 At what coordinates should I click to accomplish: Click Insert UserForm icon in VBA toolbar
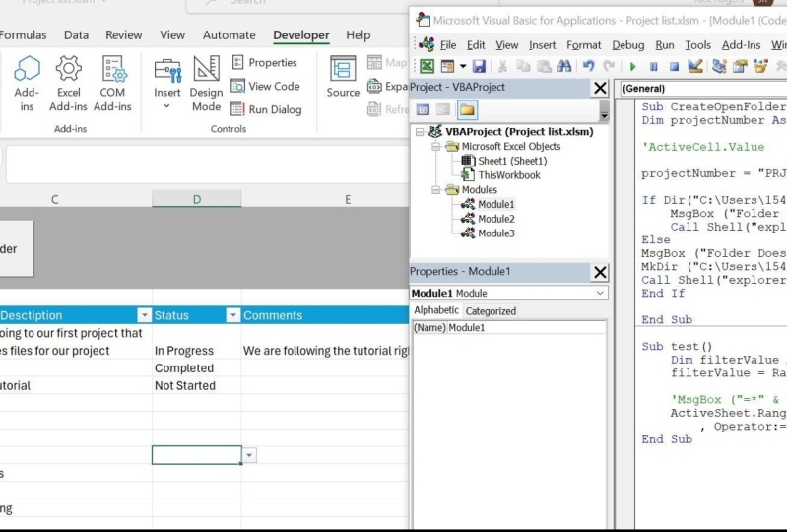[447, 66]
